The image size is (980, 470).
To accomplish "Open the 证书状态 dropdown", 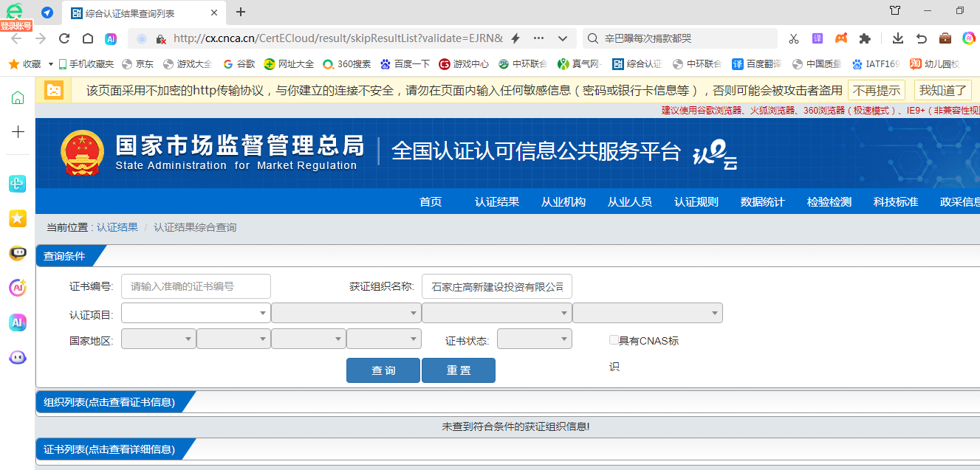I will pos(535,339).
